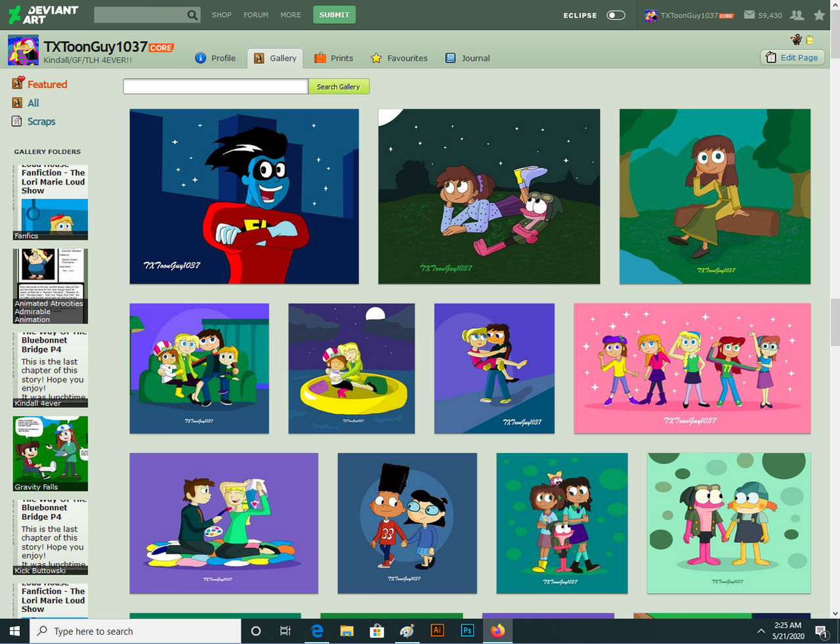Open the FORUM link
Screen dimensions: 840x644
click(256, 14)
